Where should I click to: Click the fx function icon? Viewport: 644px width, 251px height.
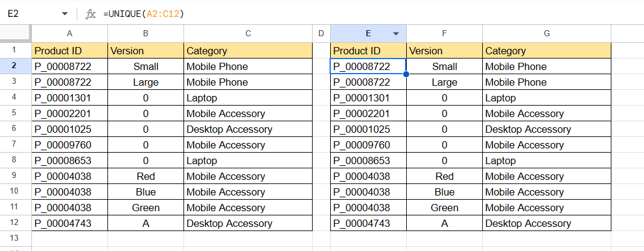pos(91,13)
